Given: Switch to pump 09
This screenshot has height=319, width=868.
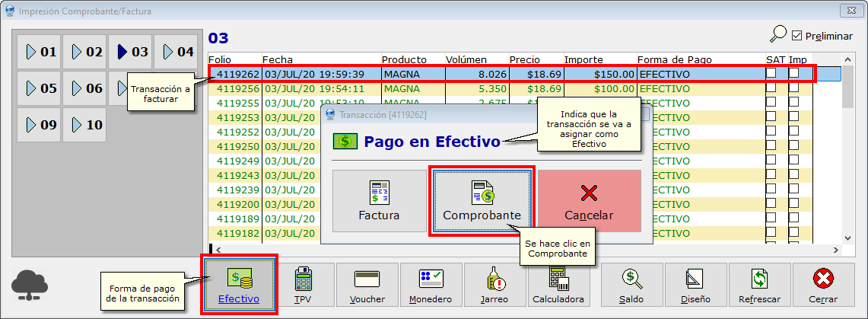Looking at the screenshot, I should (x=39, y=124).
